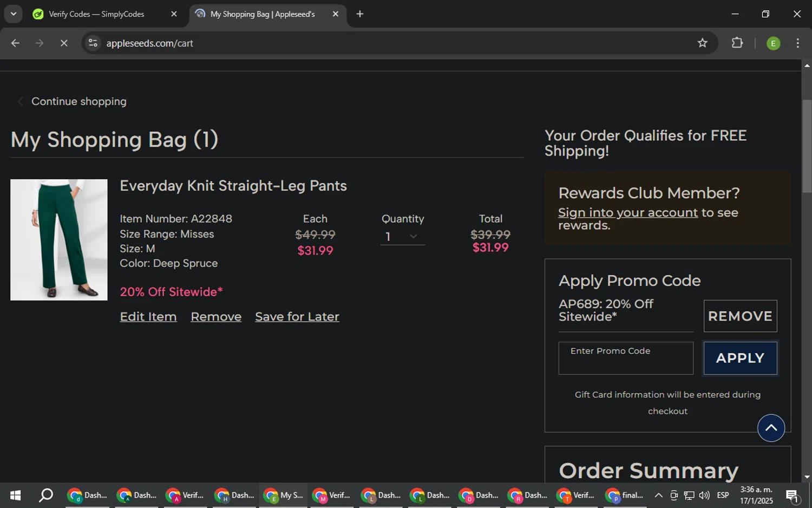Click the Enter Promo Code field

click(626, 358)
